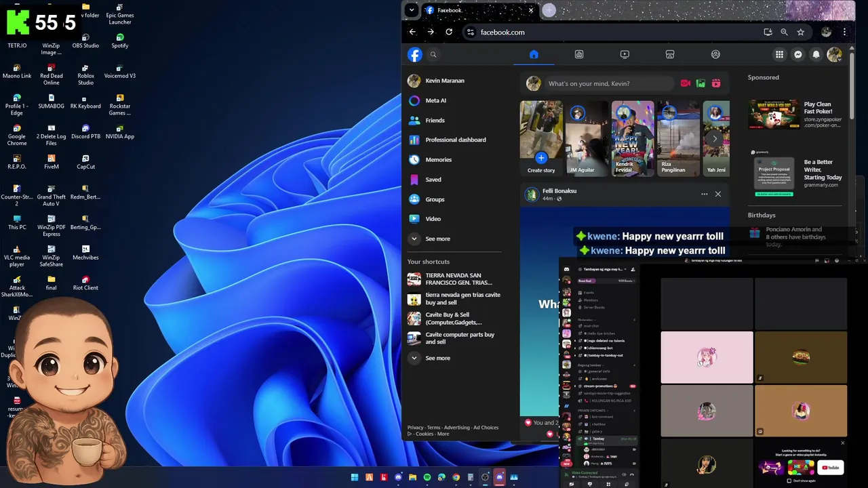Expand See more under Your shortcuts
This screenshot has height=488, width=868.
(x=454, y=358)
